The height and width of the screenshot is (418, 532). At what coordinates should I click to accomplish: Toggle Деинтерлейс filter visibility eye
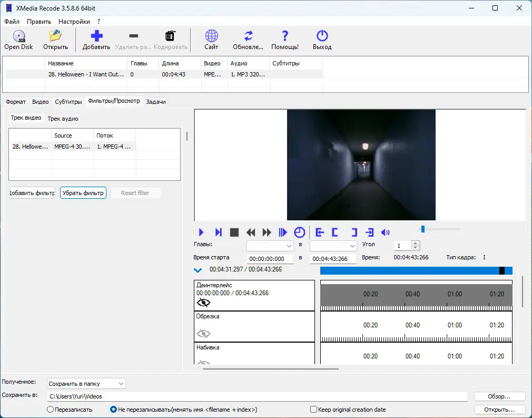[x=203, y=303]
